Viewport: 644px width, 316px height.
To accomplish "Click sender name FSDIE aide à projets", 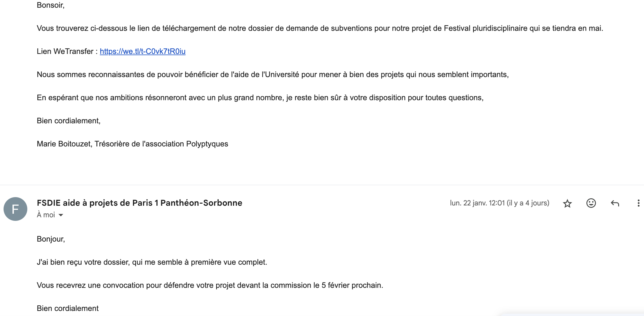I will (139, 203).
